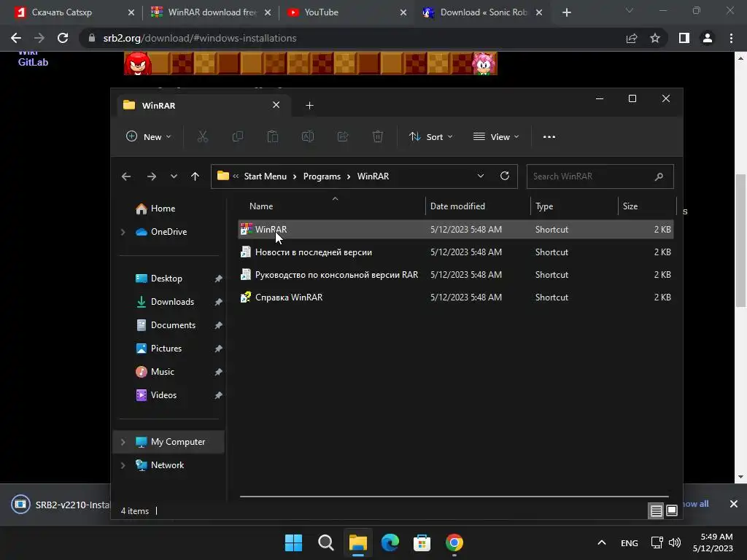Click the Rename icon in Explorer toolbar

(308, 136)
